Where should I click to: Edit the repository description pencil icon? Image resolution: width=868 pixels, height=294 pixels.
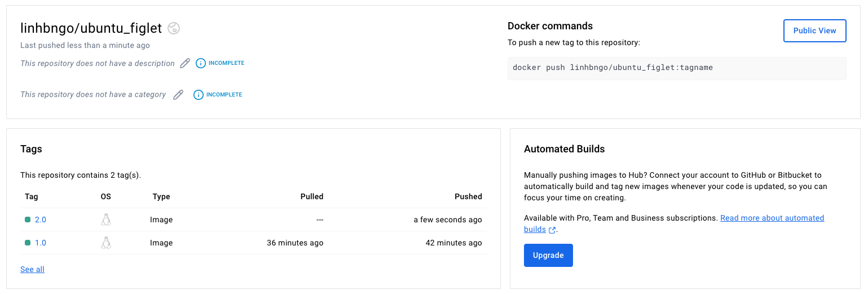coord(185,63)
